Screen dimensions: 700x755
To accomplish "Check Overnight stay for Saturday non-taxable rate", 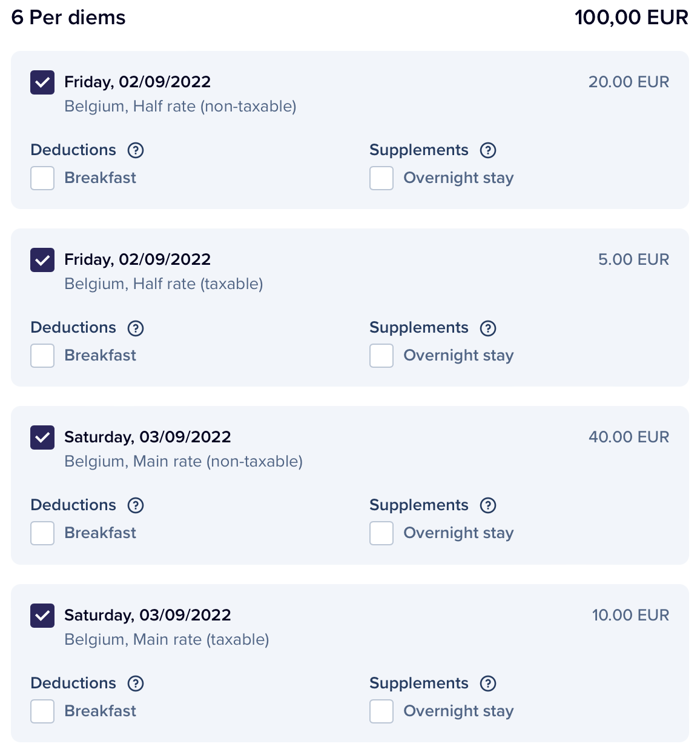I will (381, 533).
